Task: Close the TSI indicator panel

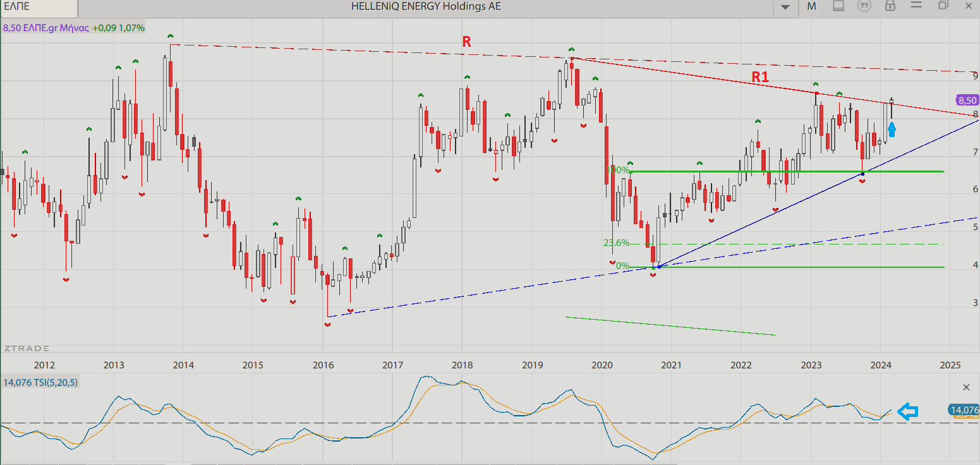Action: click(x=966, y=387)
